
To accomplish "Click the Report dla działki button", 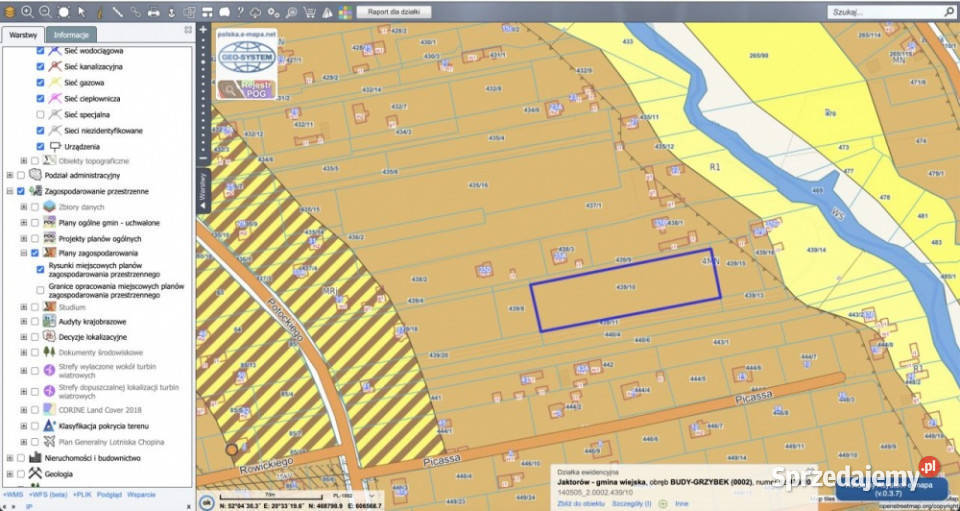I will pos(394,12).
